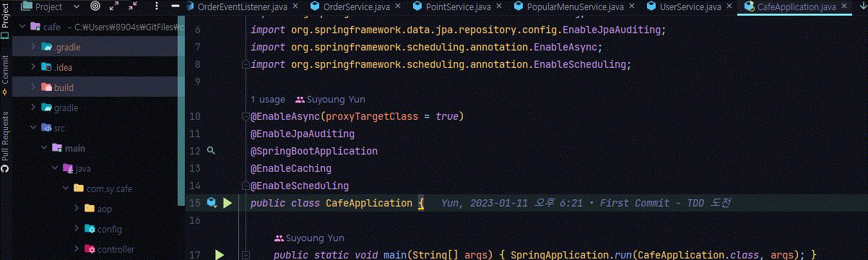This screenshot has height=260, width=868.
Task: Close the UserService.java tab
Action: [x=729, y=6]
